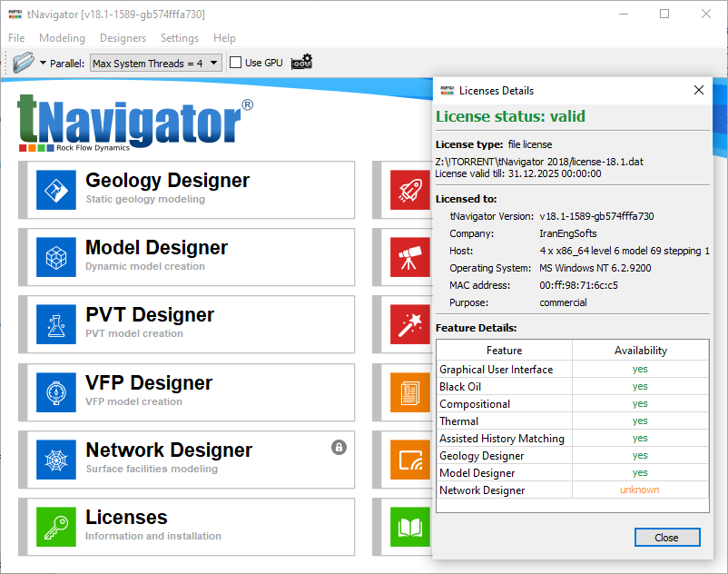728x574 pixels.
Task: Click the Feature column header
Action: click(504, 351)
